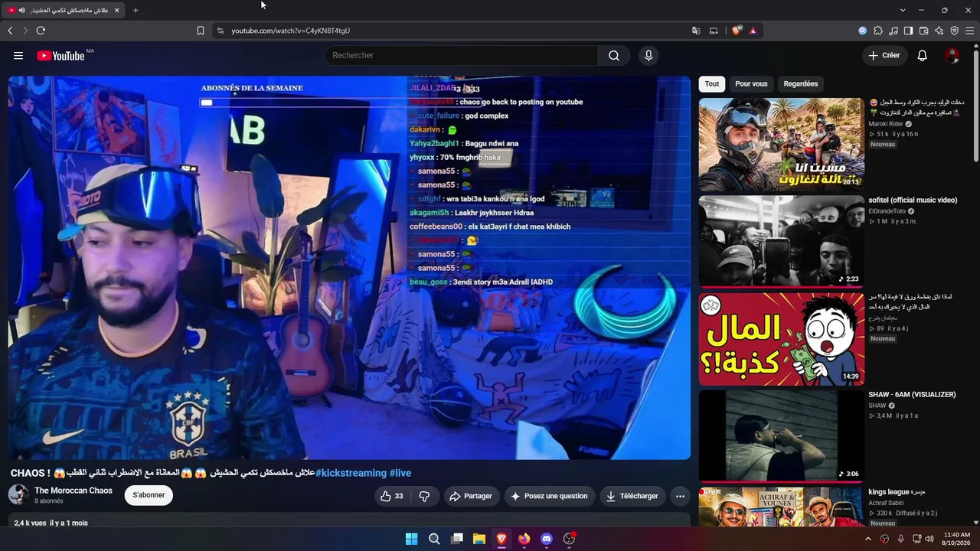Viewport: 980px width, 551px height.
Task: Toggle the browser sidebar panel
Action: pyautogui.click(x=909, y=31)
